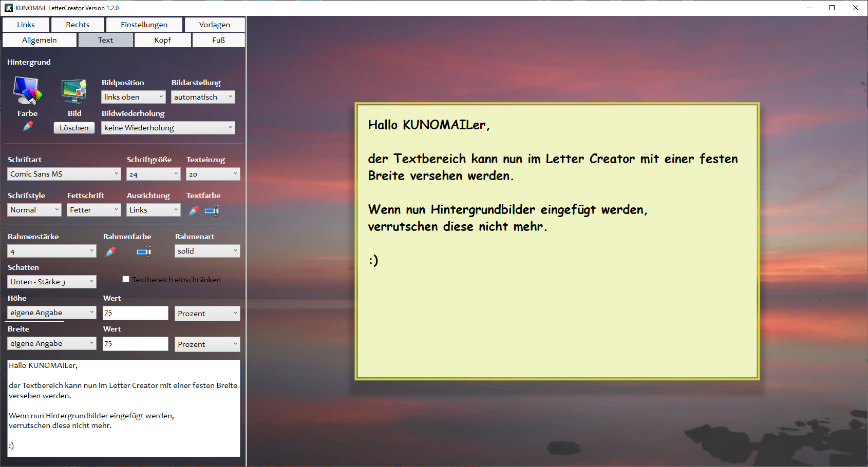Open the Höhe eigene Angabe dropdown
The image size is (868, 467).
tap(52, 313)
